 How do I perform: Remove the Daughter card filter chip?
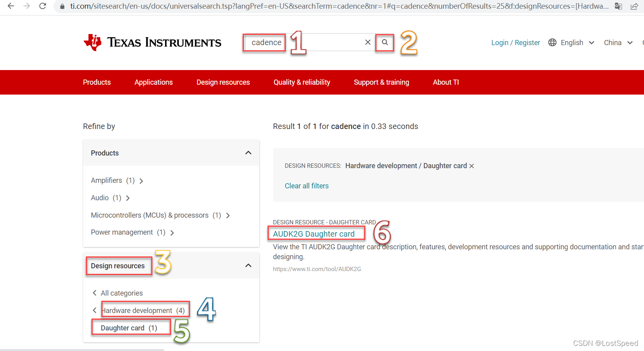[x=471, y=166]
